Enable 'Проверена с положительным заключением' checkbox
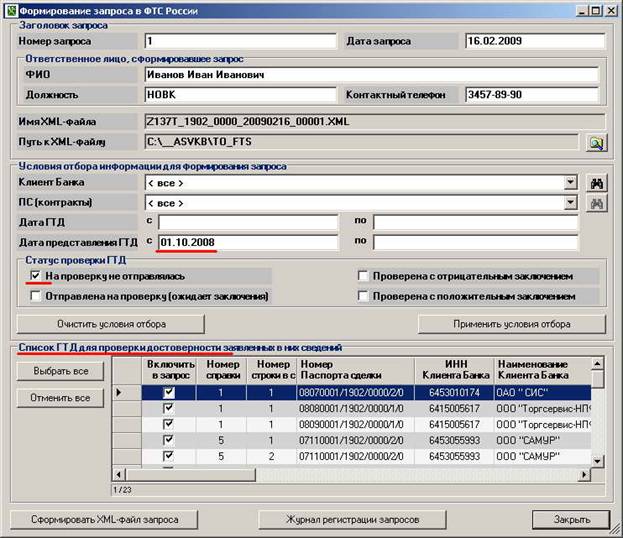 (364, 297)
